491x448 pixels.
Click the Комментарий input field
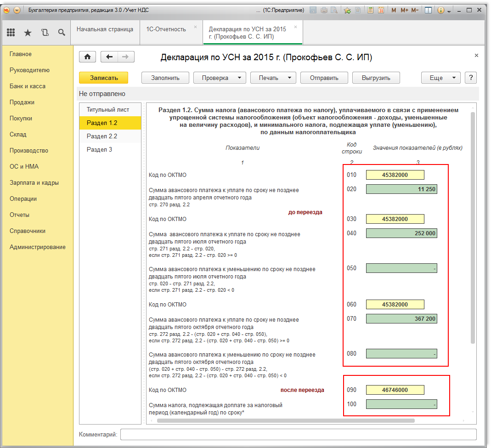coord(298,434)
